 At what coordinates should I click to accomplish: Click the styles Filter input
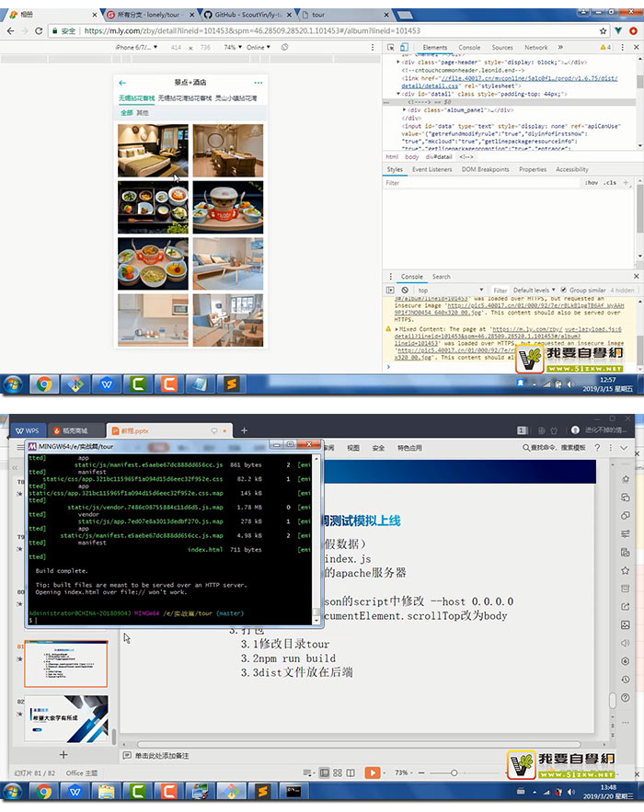pyautogui.click(x=482, y=183)
